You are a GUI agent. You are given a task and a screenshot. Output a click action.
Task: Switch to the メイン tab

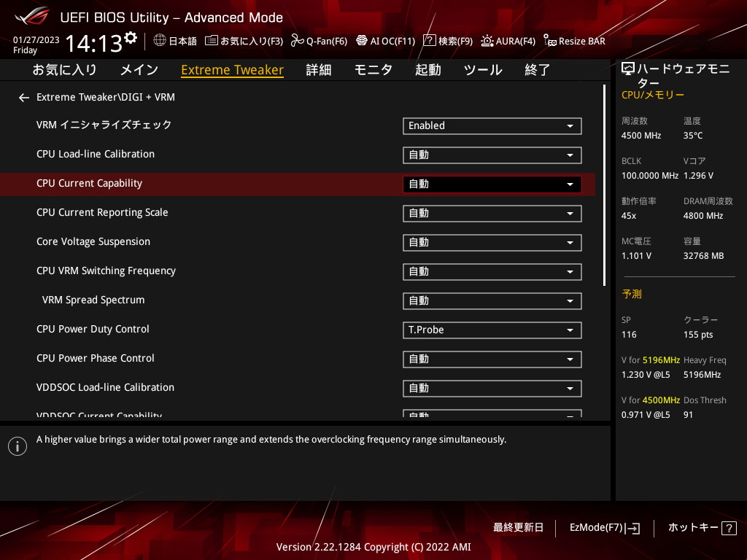pos(139,70)
